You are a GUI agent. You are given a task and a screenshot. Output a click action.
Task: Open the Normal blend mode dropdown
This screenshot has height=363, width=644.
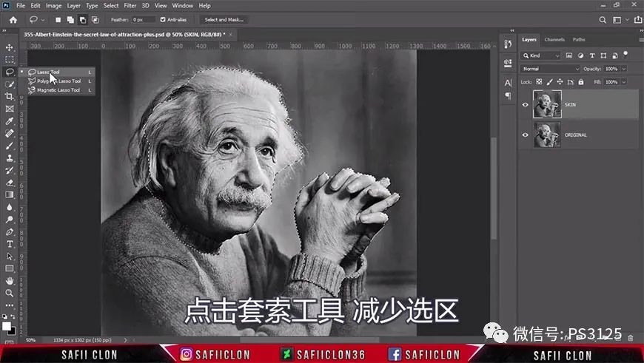click(550, 69)
